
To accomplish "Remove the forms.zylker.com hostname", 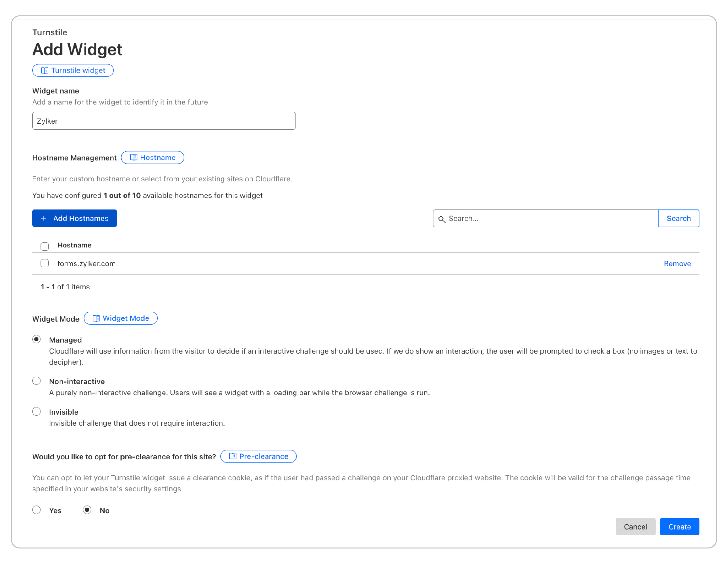I will point(677,264).
